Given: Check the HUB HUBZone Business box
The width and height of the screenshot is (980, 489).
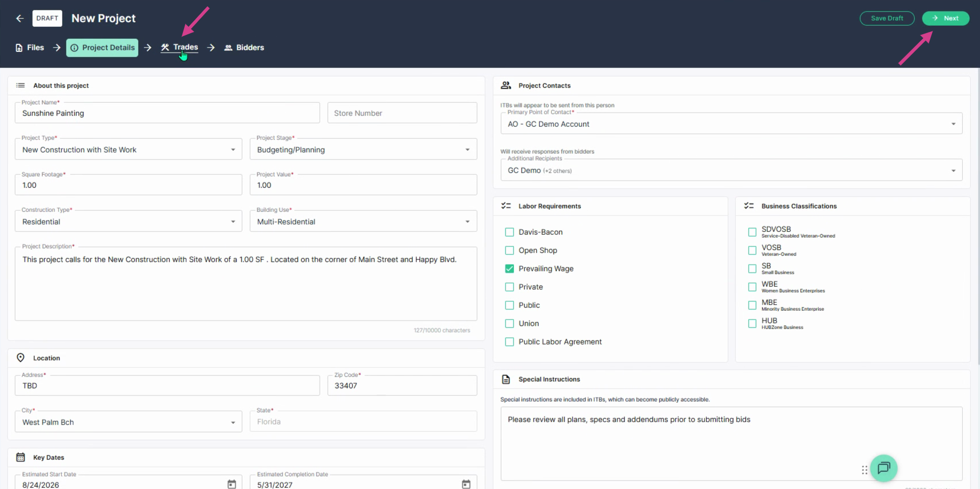Looking at the screenshot, I should point(752,323).
